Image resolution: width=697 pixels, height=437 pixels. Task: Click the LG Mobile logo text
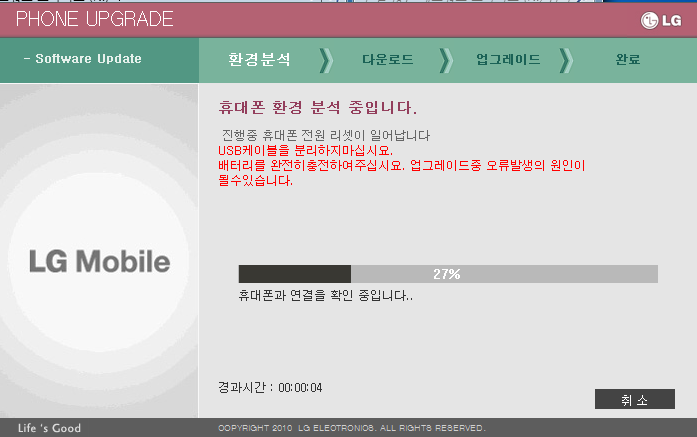100,261
